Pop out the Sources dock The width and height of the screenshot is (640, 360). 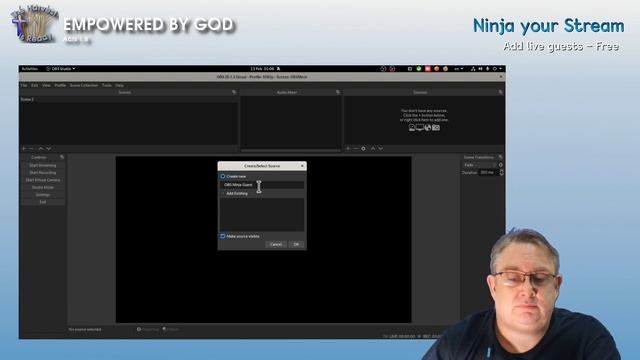(x=500, y=92)
